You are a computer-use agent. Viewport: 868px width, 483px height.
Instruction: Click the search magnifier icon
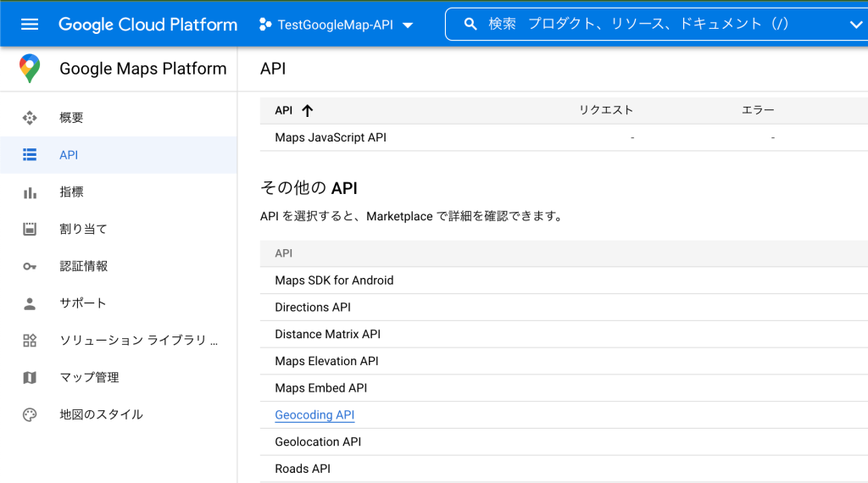470,25
